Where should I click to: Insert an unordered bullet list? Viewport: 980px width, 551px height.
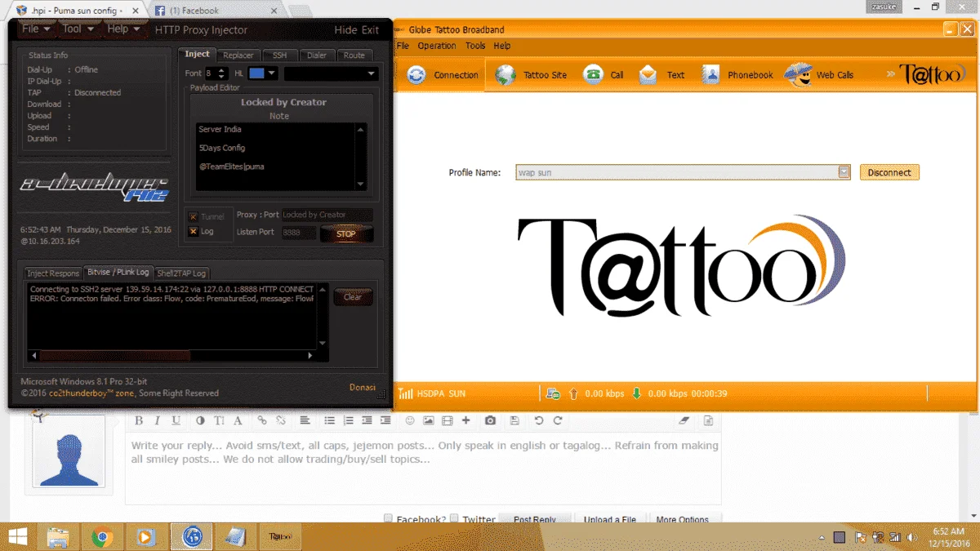pos(330,420)
